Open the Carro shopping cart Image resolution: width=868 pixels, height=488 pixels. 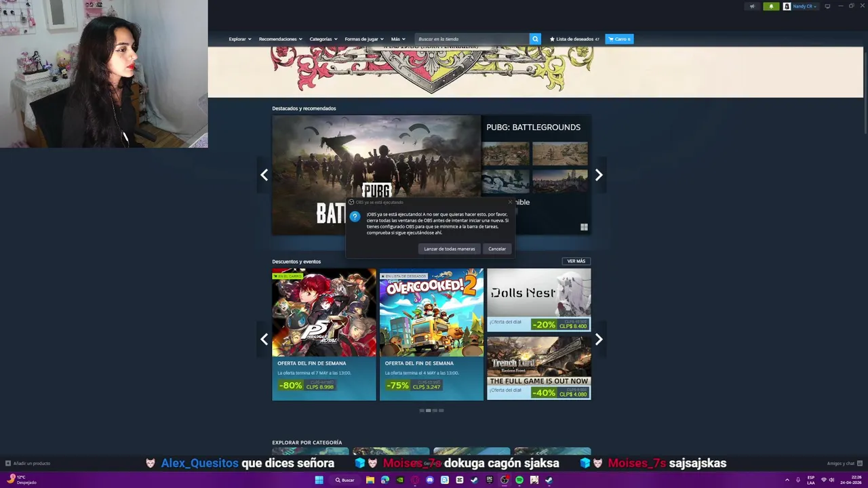click(619, 39)
